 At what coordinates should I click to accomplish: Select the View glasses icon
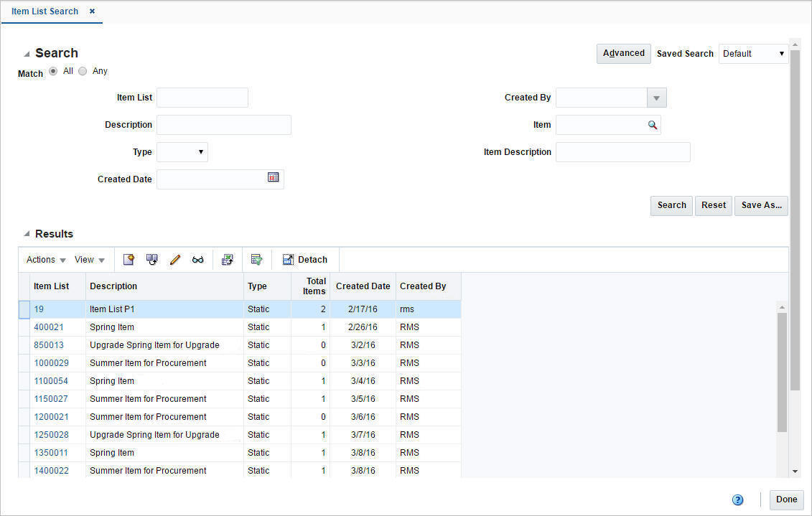[198, 259]
